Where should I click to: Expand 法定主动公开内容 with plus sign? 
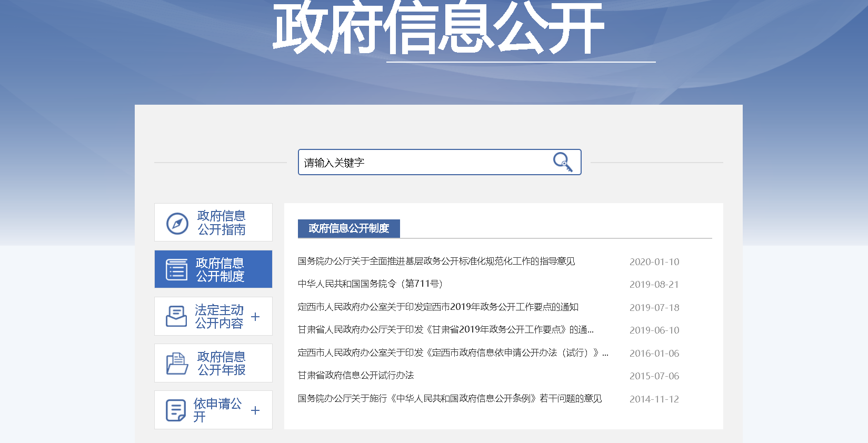click(x=255, y=317)
